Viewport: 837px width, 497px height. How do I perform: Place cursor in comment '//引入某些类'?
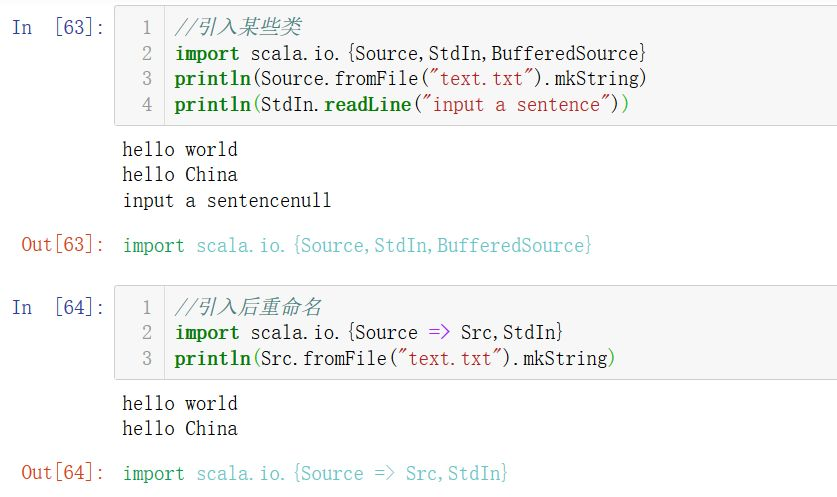[238, 27]
